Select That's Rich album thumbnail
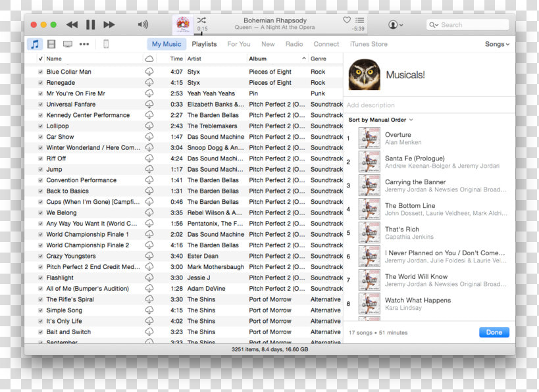Screen dimensions: 539x392 (369, 233)
